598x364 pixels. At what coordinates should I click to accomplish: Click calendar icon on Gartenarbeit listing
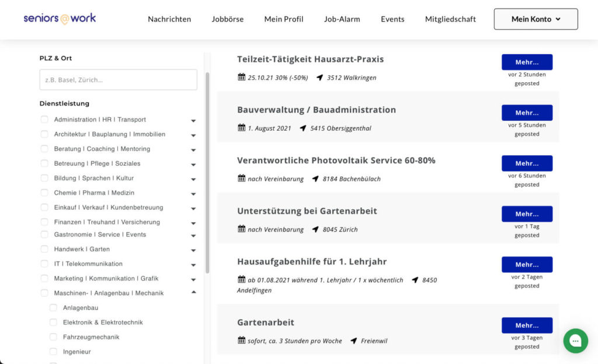tap(241, 340)
